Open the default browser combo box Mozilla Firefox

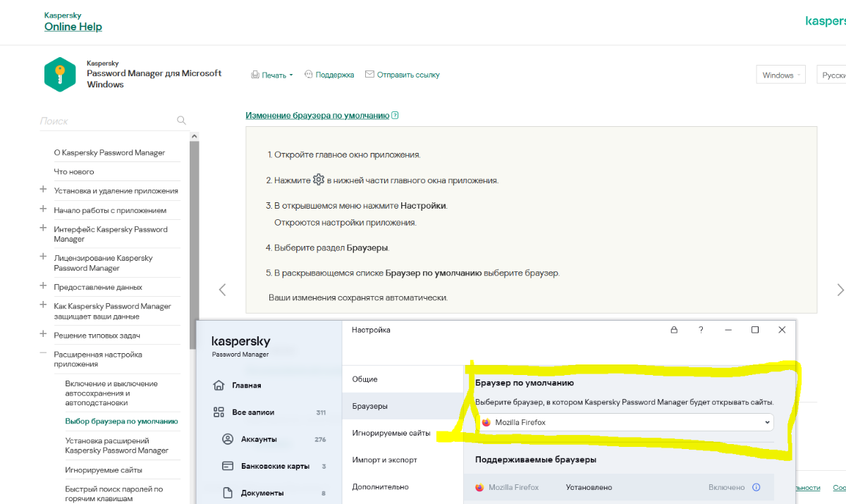624,422
